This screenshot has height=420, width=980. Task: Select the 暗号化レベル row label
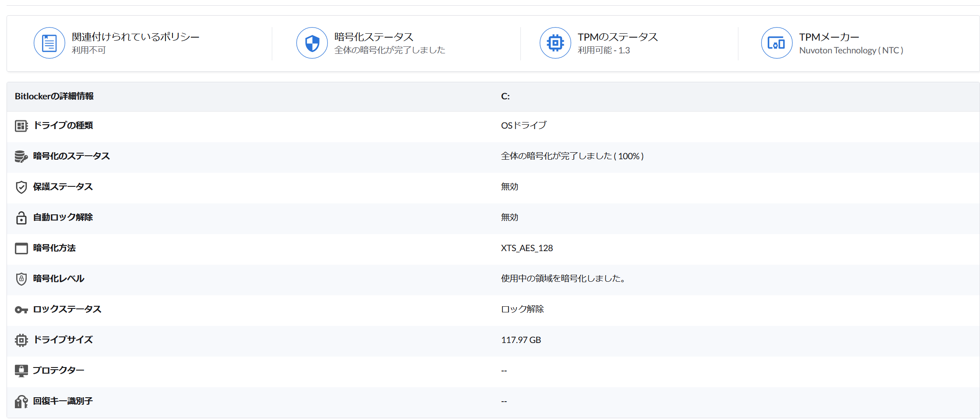pos(59,279)
